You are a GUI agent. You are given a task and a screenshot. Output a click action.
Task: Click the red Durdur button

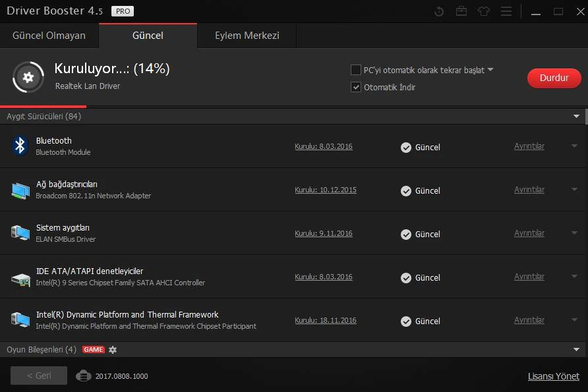point(554,78)
